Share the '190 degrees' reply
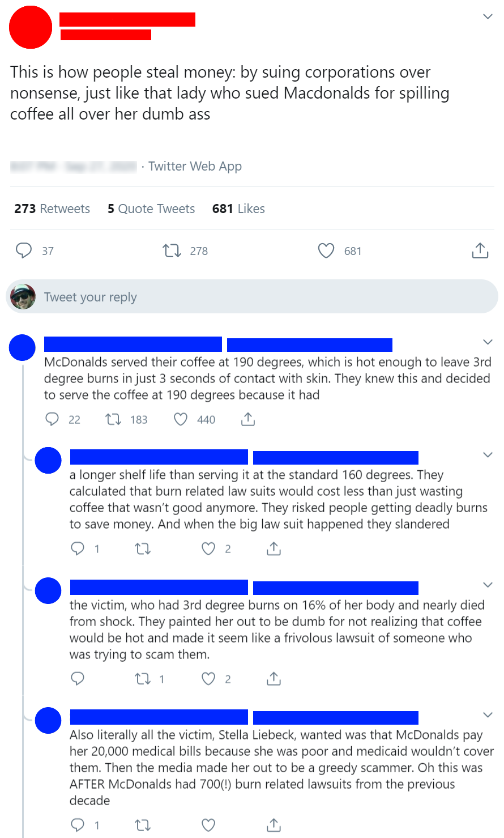The height and width of the screenshot is (838, 504). point(248,419)
